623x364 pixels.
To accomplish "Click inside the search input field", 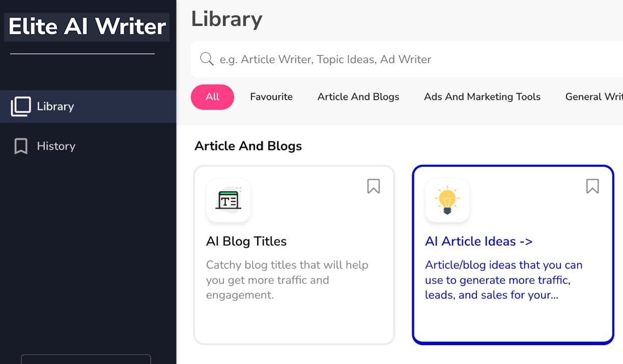I will point(341,59).
